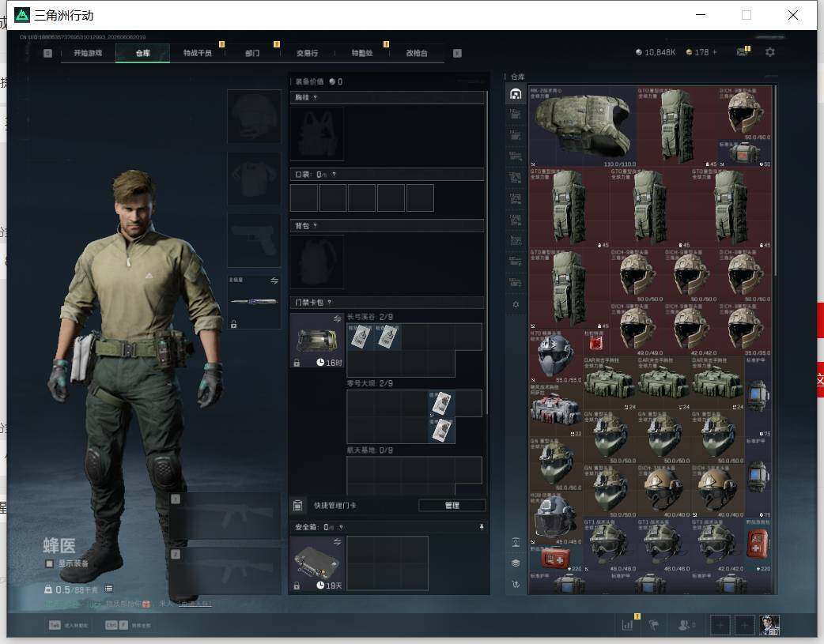Select first keycard in 长弓溪谷 row
The height and width of the screenshot is (644, 824).
click(360, 337)
